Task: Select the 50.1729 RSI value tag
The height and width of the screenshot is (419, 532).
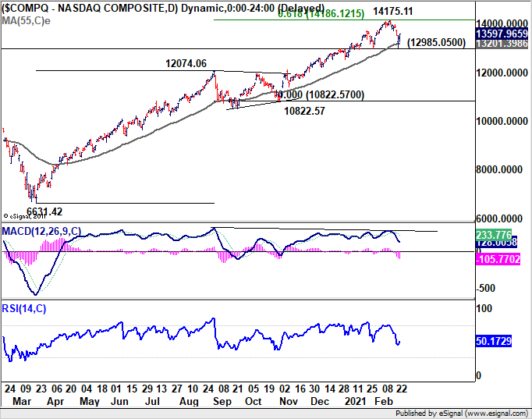Action: (494, 341)
